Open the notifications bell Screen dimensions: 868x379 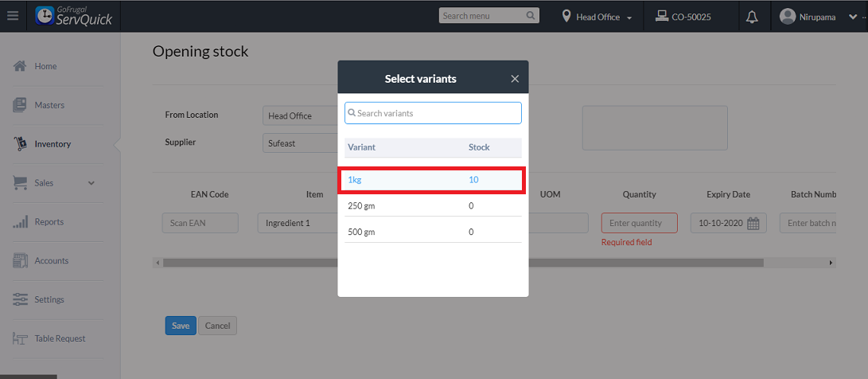[752, 17]
